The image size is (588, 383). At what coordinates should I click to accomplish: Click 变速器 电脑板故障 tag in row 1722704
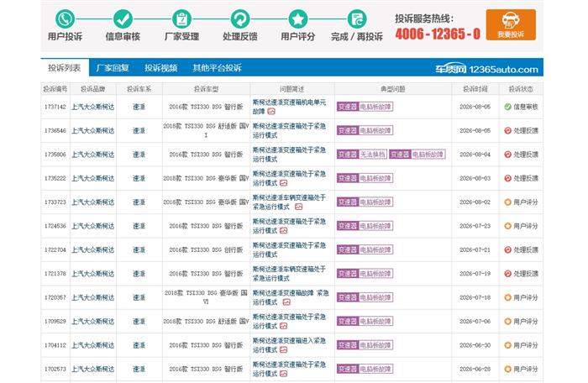tap(365, 249)
